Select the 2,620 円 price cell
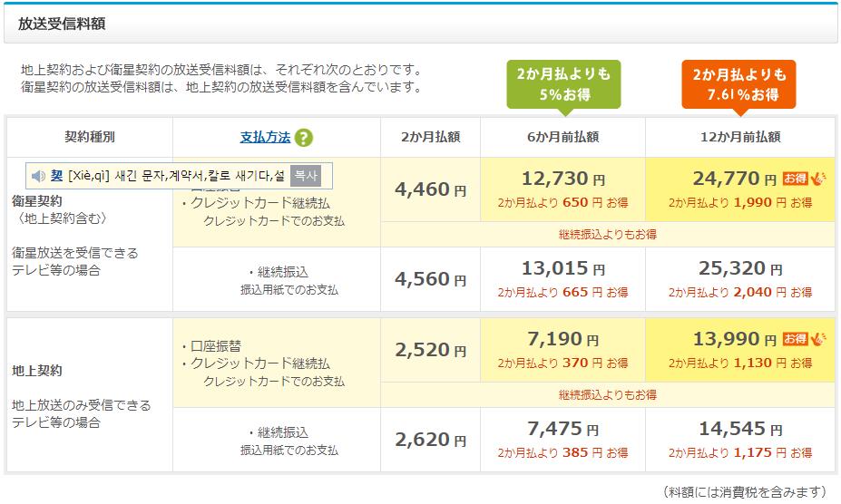This screenshot has height=504, width=841. pyautogui.click(x=430, y=440)
